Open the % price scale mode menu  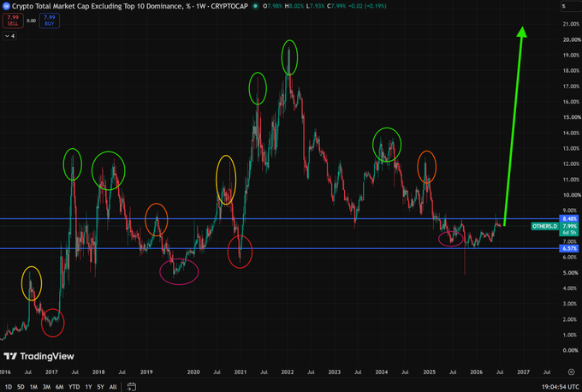pos(571,6)
